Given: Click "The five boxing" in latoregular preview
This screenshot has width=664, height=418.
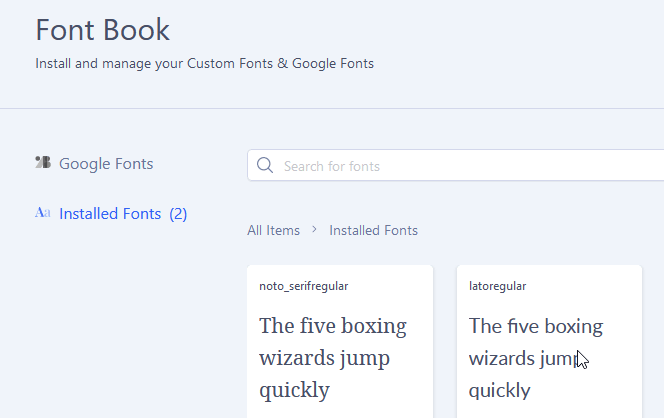Looking at the screenshot, I should (x=535, y=326).
